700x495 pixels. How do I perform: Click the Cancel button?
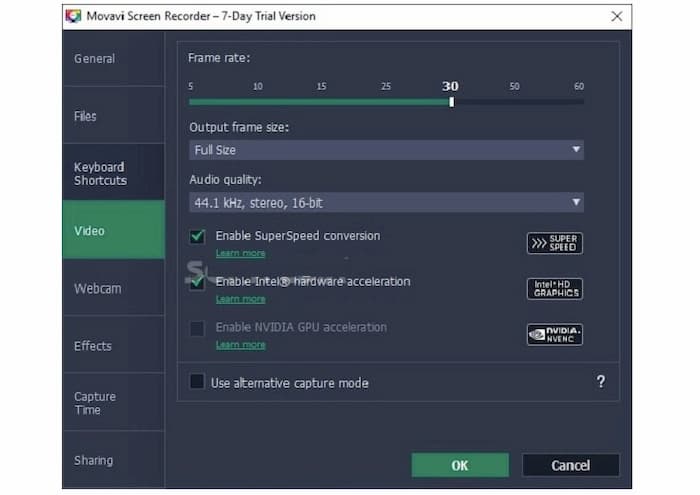tap(571, 465)
